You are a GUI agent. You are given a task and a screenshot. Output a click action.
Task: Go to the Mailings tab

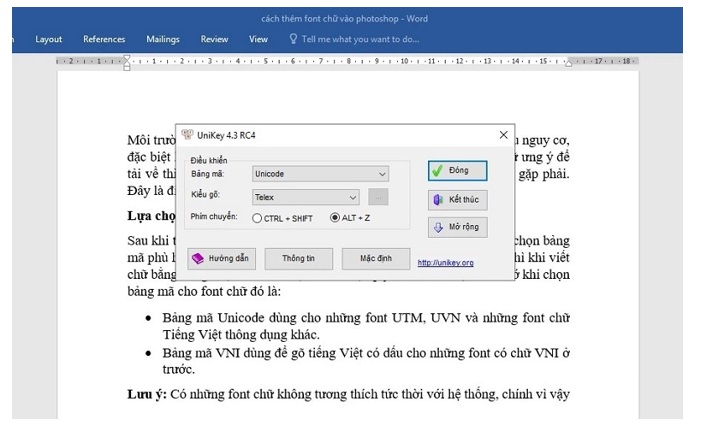[162, 39]
